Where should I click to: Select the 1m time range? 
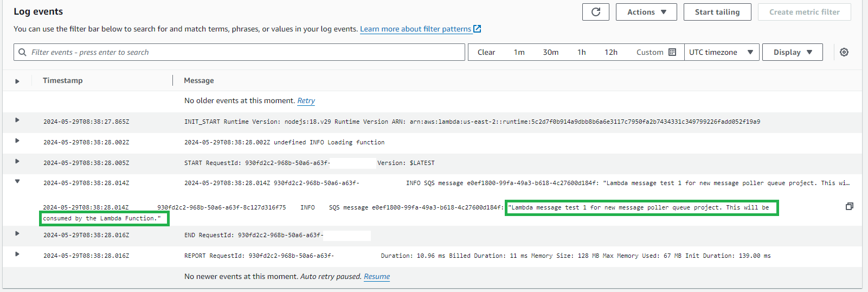pos(519,52)
